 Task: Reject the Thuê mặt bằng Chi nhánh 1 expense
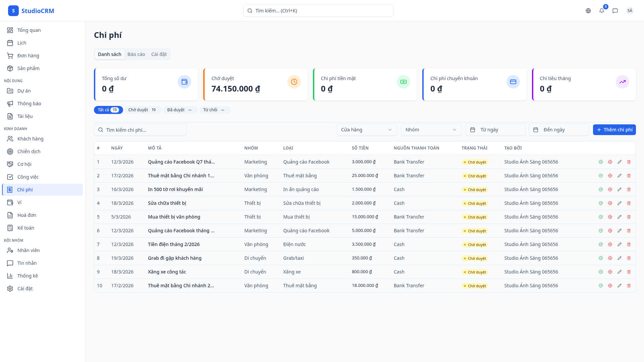[610, 176]
